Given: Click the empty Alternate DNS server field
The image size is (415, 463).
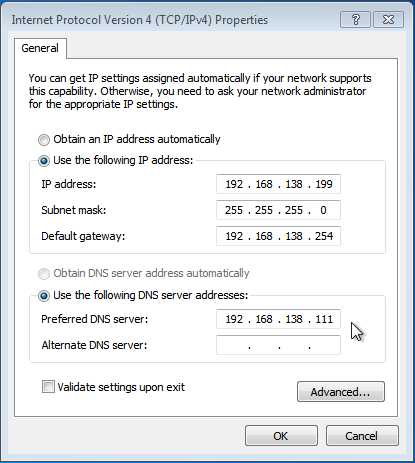Looking at the screenshot, I should 278,345.
